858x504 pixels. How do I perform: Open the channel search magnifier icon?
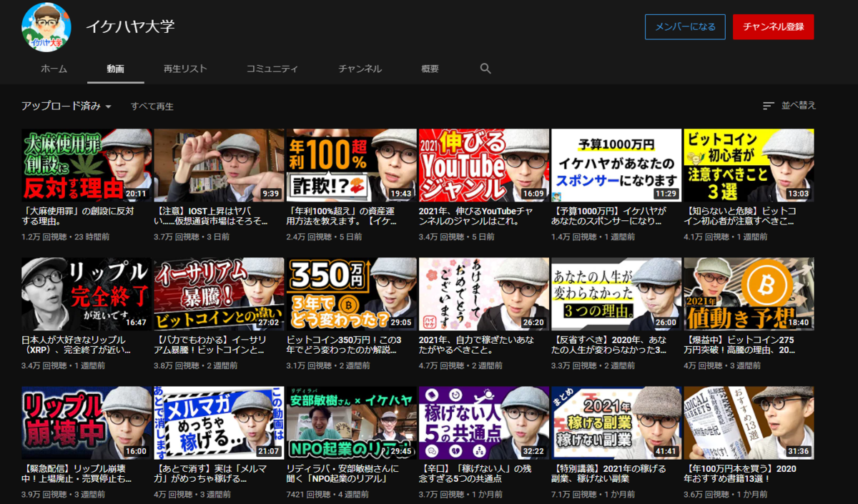click(485, 69)
